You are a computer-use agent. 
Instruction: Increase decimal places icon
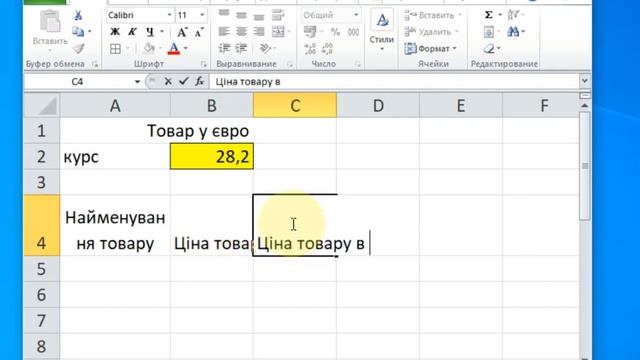point(310,49)
